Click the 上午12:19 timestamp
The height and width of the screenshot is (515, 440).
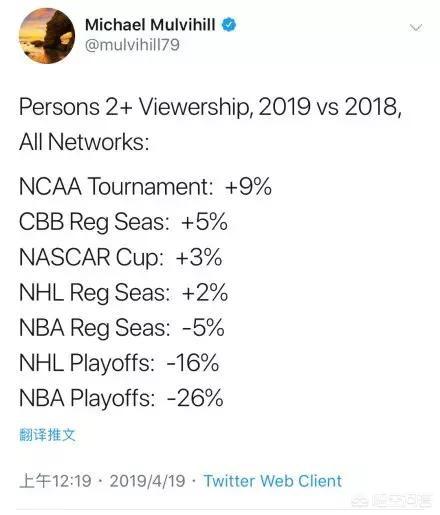coord(55,481)
